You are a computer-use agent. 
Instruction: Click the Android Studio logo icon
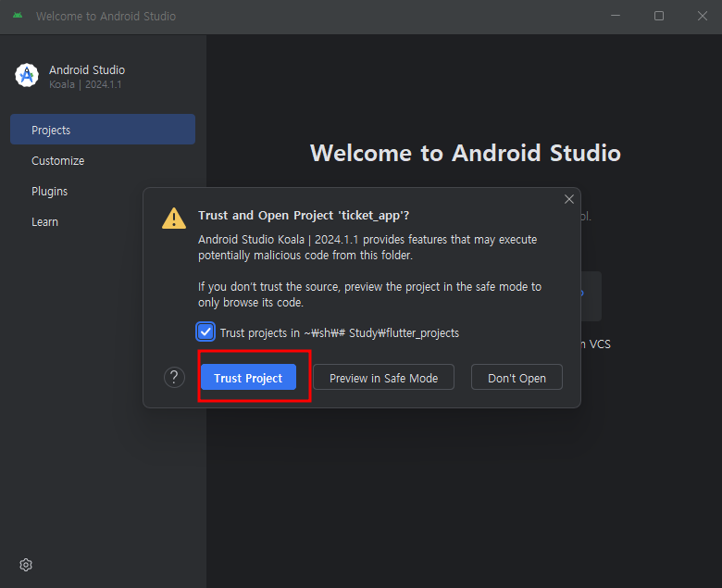click(27, 75)
